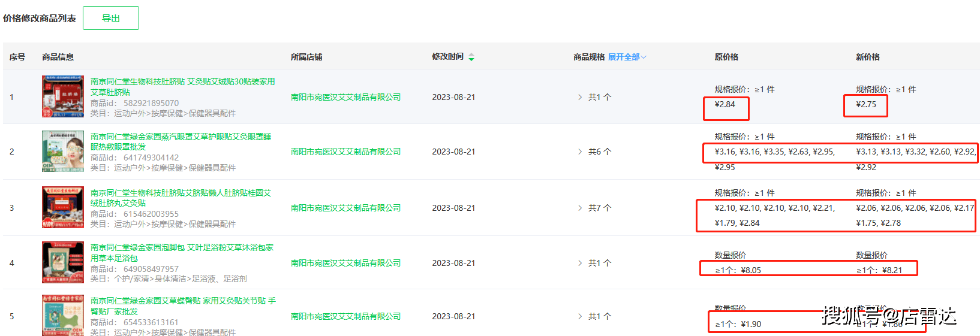The height and width of the screenshot is (336, 980).
Task: Expand specs chevron in row 5
Action: 579,316
